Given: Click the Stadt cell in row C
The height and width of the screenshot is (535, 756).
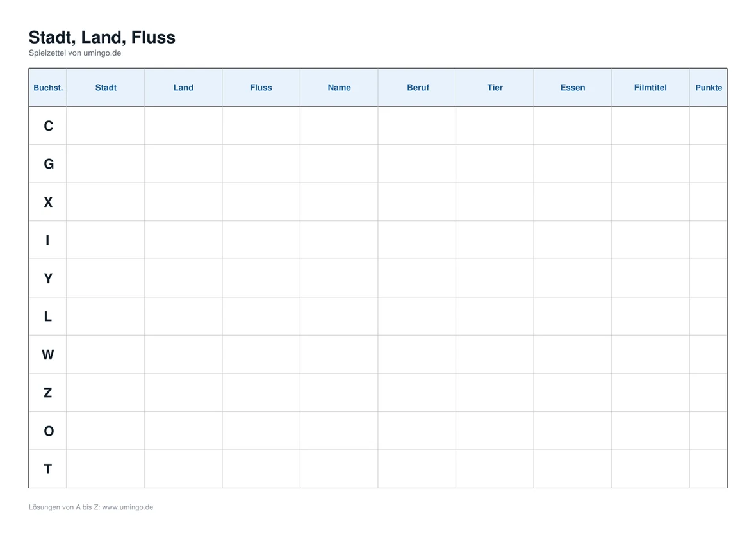Looking at the screenshot, I should coord(106,126).
